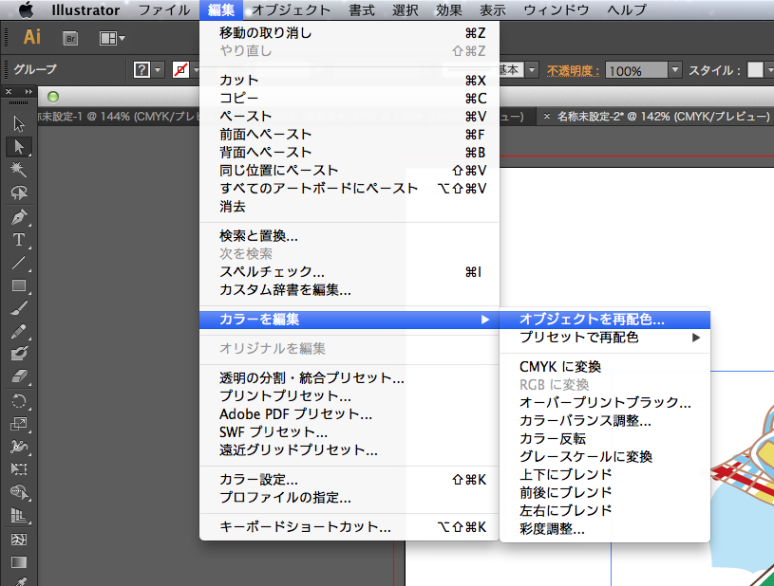This screenshot has width=774, height=586.
Task: Open Adobe Bridge via Br icon
Action: click(x=71, y=39)
